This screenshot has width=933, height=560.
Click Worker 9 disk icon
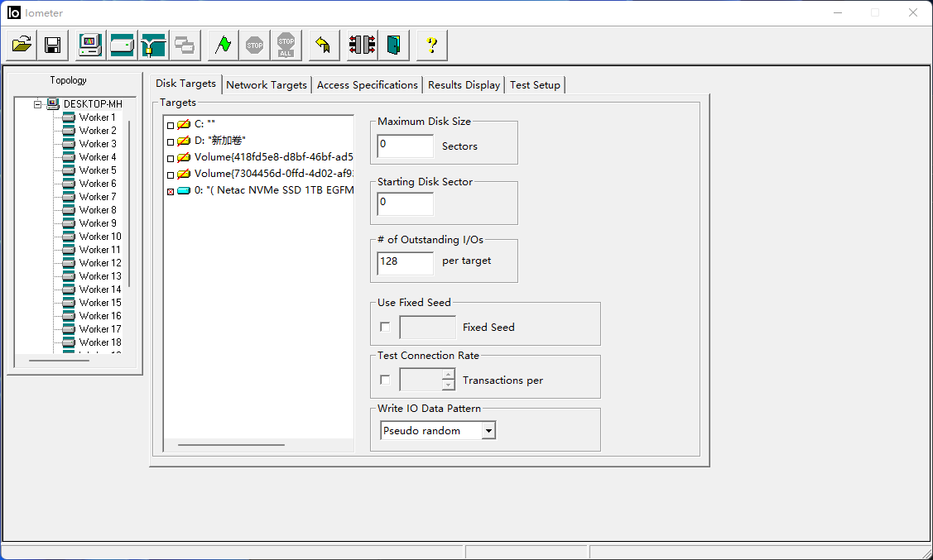click(x=69, y=223)
